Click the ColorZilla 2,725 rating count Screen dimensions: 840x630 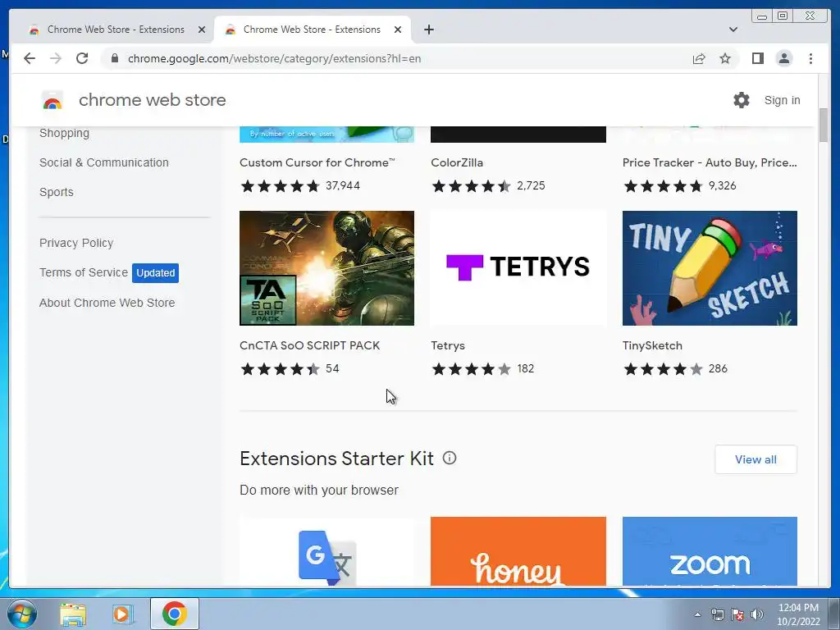click(531, 185)
